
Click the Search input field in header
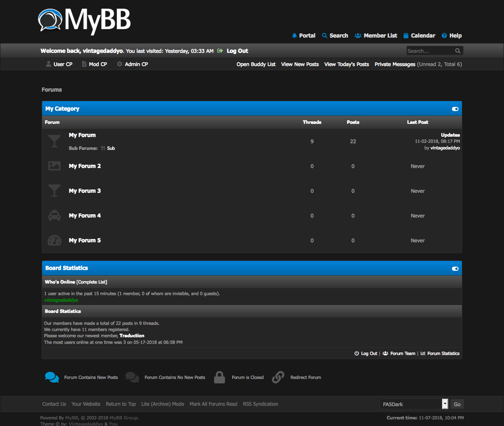tap(430, 51)
